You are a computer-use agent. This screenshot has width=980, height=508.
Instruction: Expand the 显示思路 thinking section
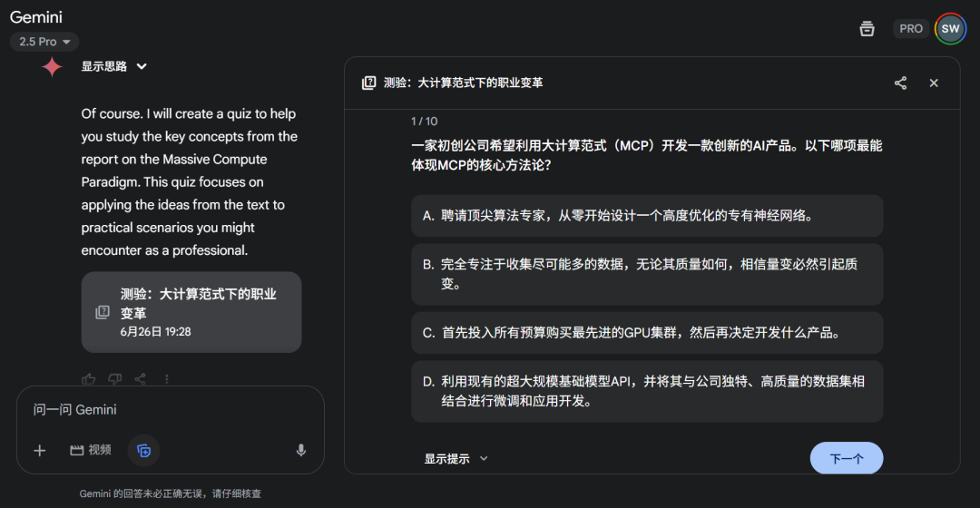click(x=114, y=66)
